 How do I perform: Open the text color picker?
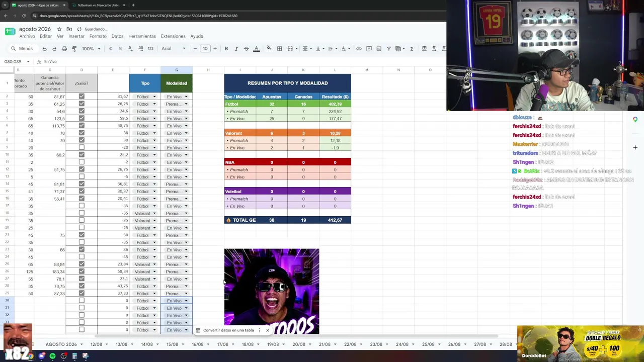pos(256,49)
